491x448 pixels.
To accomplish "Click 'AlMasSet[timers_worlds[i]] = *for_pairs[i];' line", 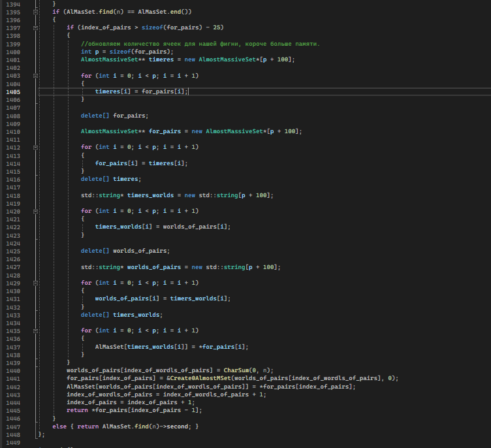I will point(172,347).
